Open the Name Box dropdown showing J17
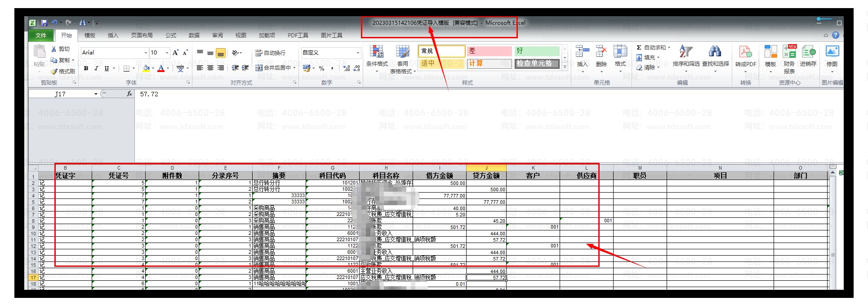Screen dimensions: 868x306 (x=96, y=94)
